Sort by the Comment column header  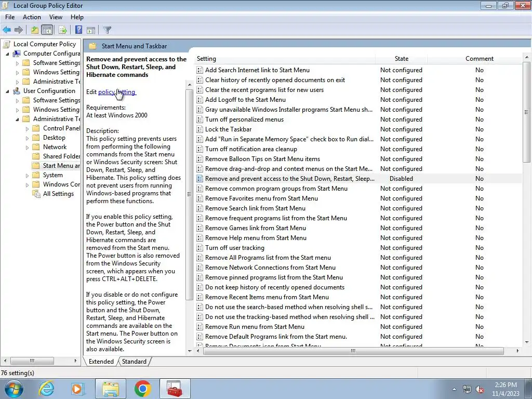click(479, 59)
